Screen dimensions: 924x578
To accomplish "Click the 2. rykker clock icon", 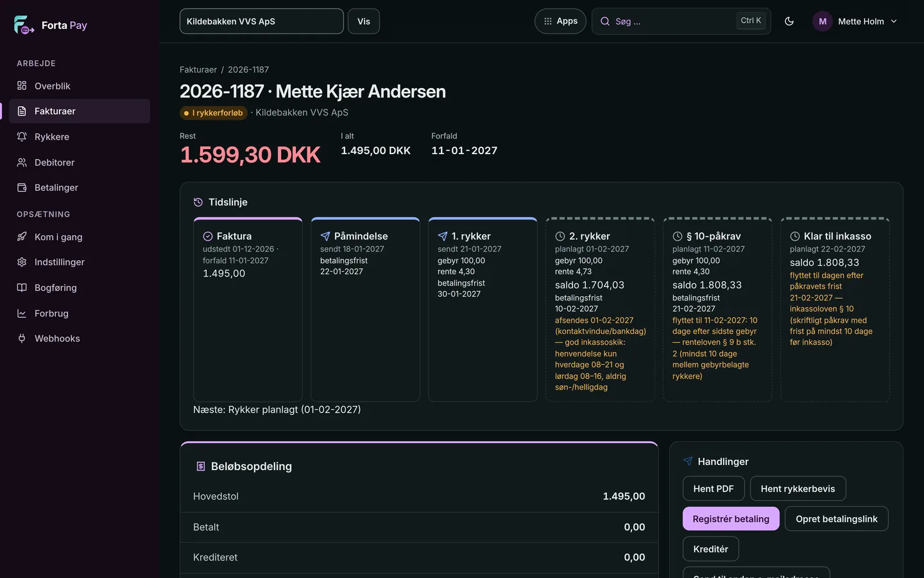I will (560, 236).
